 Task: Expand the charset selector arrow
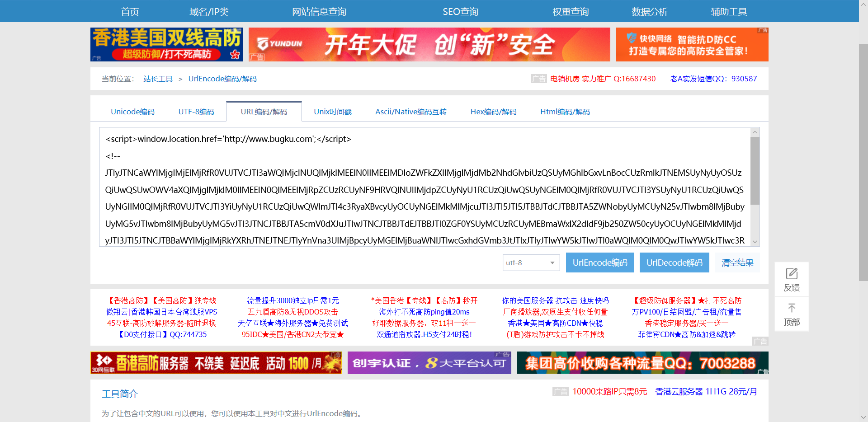(x=552, y=263)
